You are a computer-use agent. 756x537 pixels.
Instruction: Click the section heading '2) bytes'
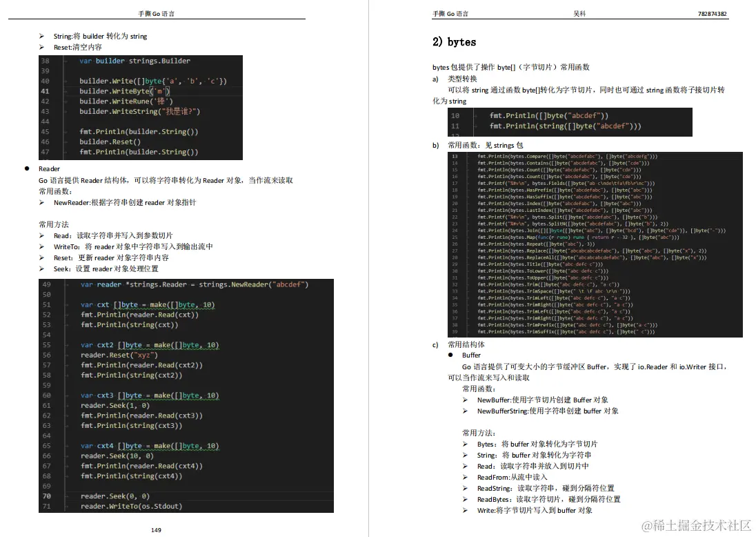point(454,42)
